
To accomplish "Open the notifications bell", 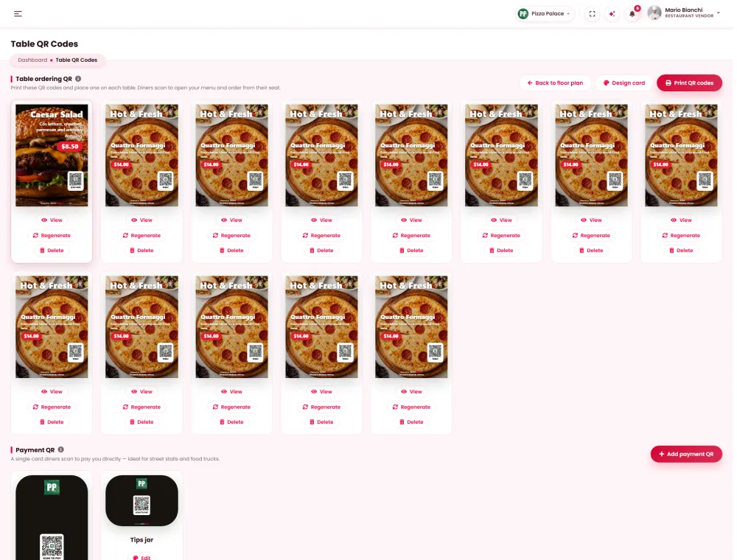I will [x=632, y=13].
